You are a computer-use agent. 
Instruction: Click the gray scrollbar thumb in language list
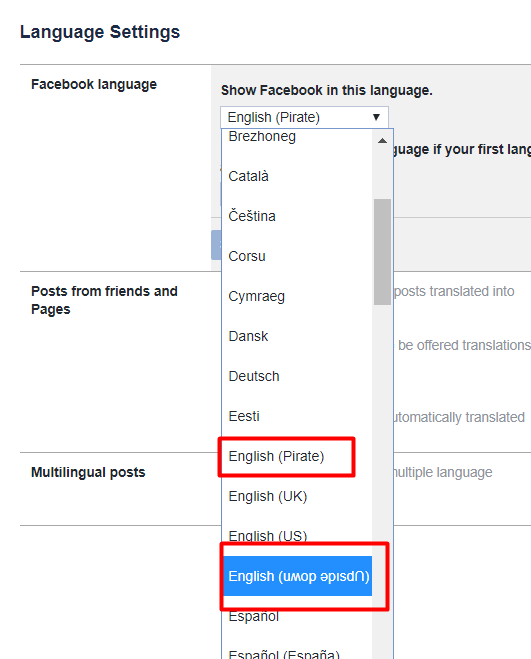(382, 252)
